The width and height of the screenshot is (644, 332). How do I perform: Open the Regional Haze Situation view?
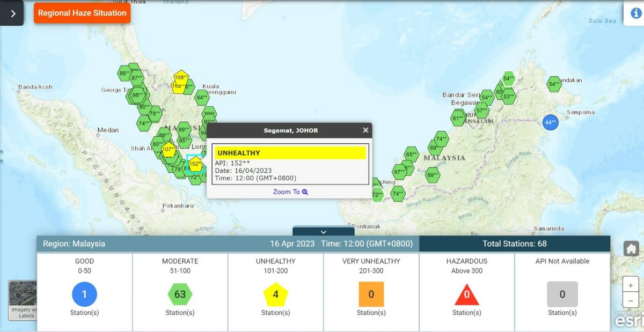(x=82, y=13)
